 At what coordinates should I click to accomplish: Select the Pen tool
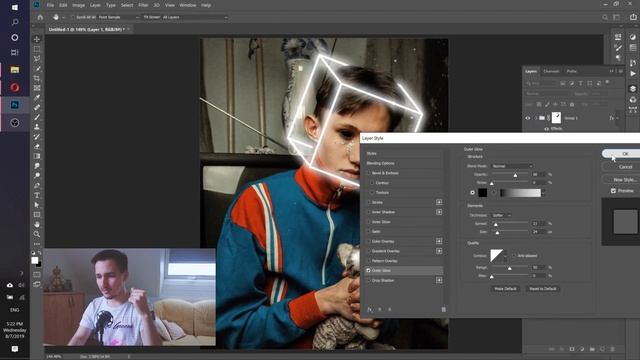pos(37,185)
